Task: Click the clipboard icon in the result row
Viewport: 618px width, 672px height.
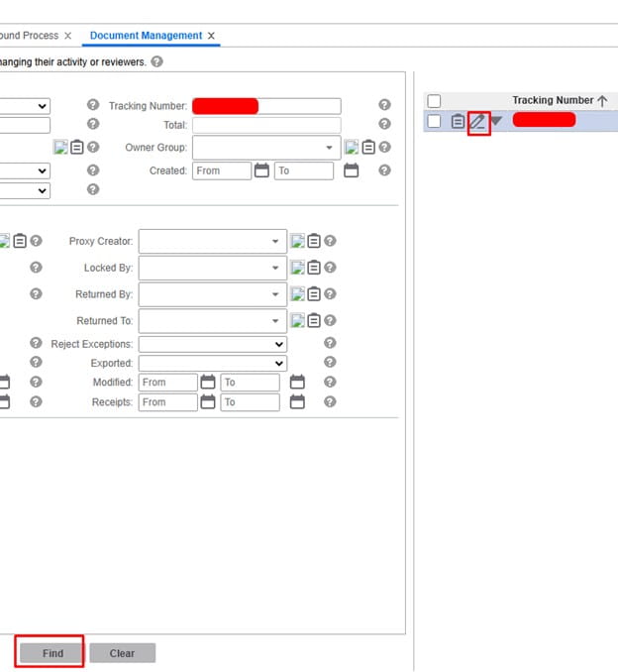Action: tap(458, 121)
